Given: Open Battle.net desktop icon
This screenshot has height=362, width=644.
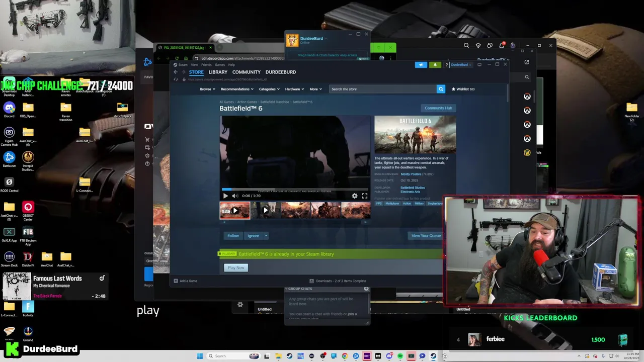Looking at the screenshot, I should pyautogui.click(x=9, y=159).
